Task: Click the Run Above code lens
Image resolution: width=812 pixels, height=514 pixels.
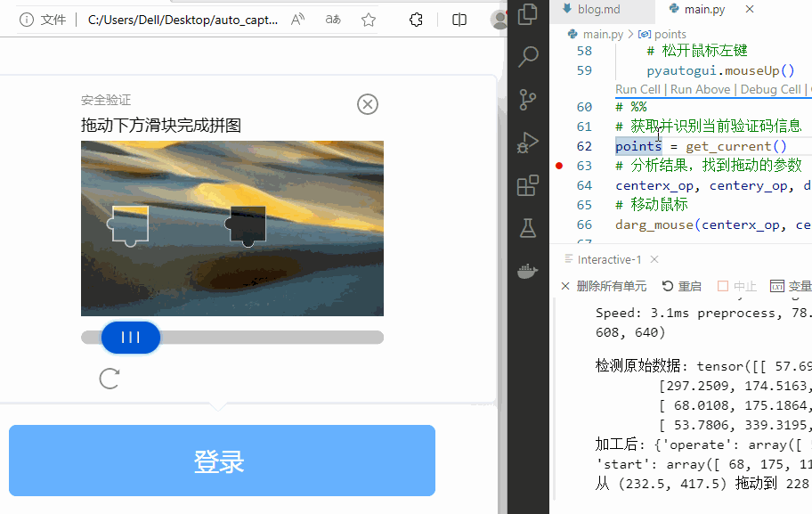Action: point(700,89)
